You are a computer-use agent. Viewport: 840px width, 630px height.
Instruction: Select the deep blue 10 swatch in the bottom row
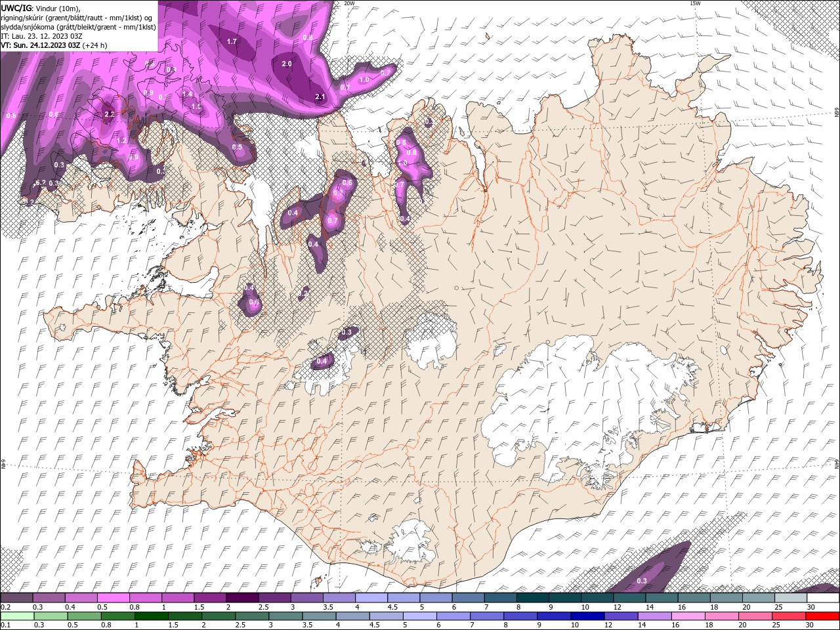587,616
